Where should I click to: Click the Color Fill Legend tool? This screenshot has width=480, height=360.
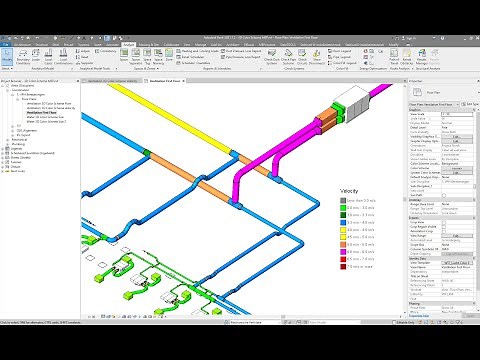pyautogui.click(x=342, y=63)
